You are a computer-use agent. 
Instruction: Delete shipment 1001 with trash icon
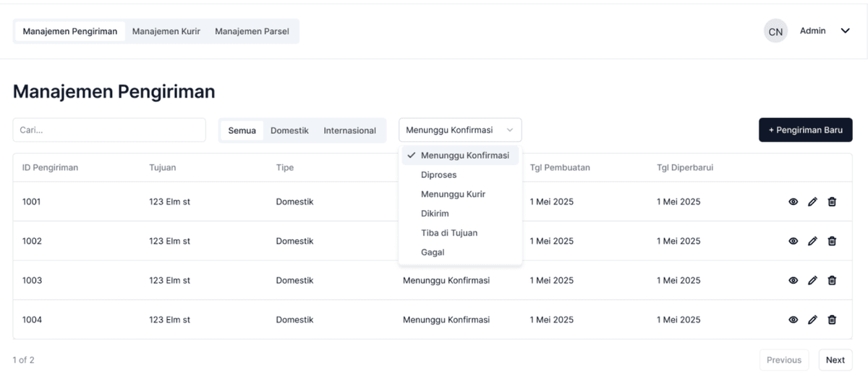[832, 202]
